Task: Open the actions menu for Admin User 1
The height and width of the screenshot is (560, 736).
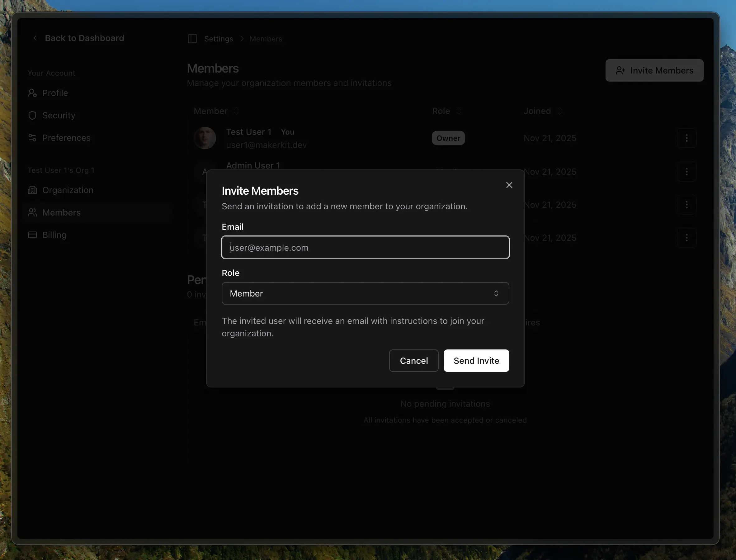Action: [687, 172]
